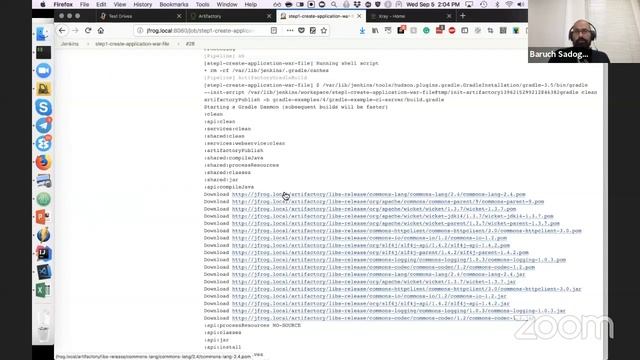Open the commons-logging-1.0.3.jar link
The width and height of the screenshot is (640, 360).
tap(399, 311)
